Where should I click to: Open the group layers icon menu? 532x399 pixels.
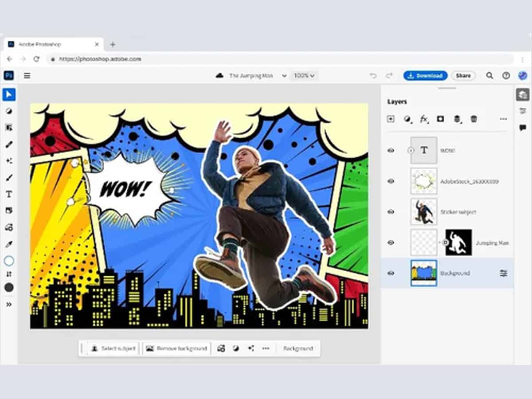pyautogui.click(x=457, y=119)
